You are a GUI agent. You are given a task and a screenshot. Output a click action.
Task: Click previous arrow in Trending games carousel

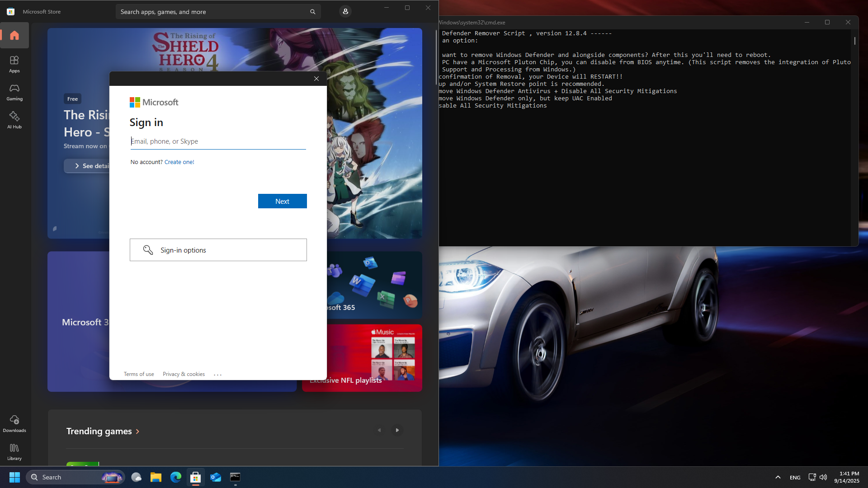click(379, 430)
